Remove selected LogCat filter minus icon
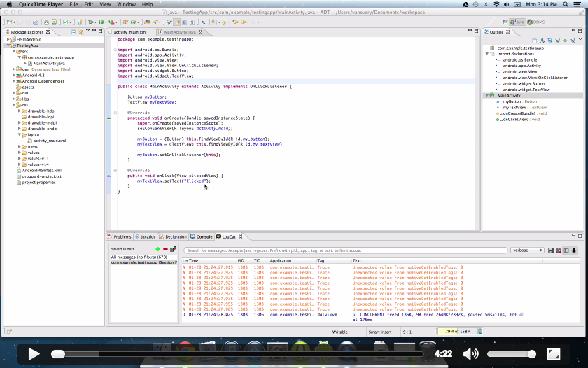This screenshot has height=368, width=588. (165, 249)
